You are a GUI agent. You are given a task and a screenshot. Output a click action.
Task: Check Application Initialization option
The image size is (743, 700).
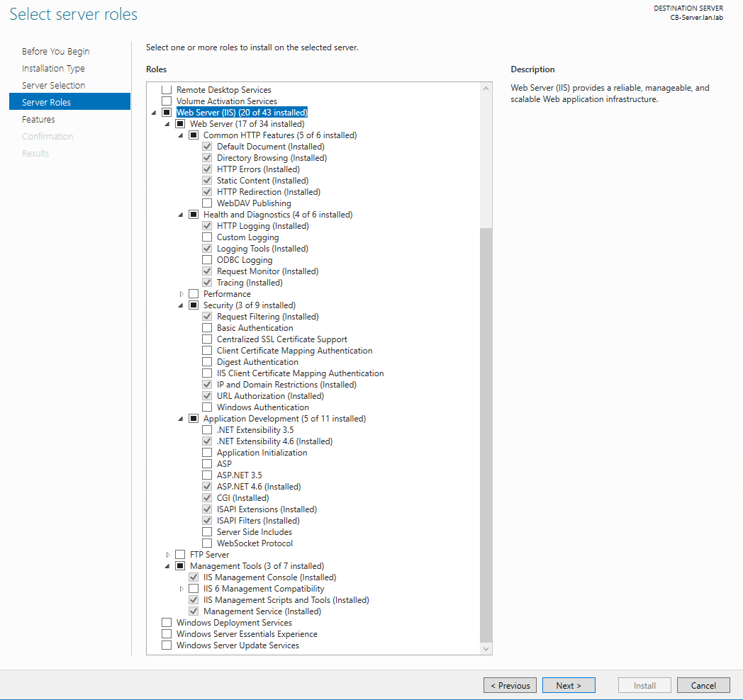pyautogui.click(x=207, y=453)
